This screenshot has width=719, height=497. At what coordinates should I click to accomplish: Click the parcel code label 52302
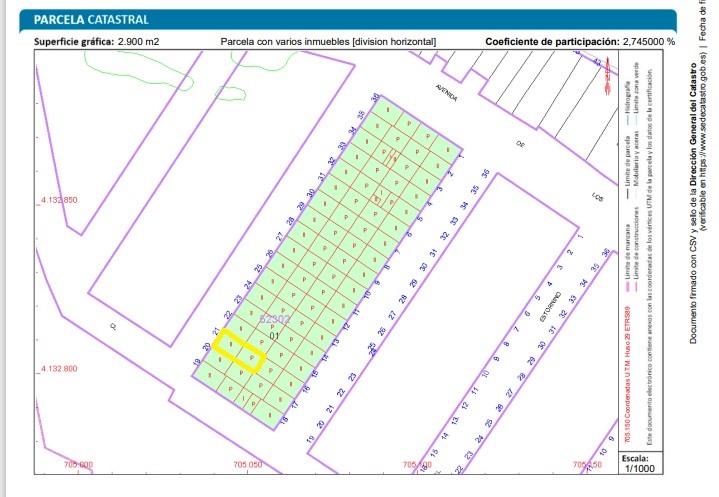[274, 320]
